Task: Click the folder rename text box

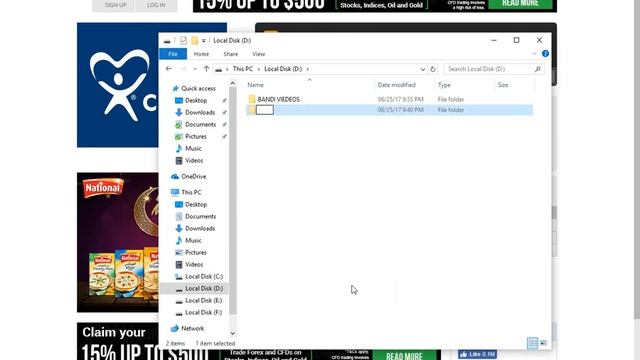Action: click(264, 110)
